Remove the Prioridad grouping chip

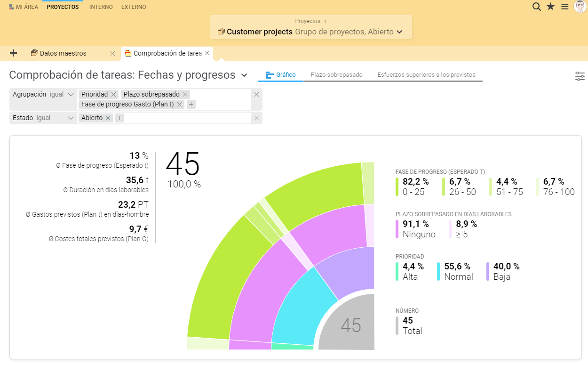[x=113, y=94]
